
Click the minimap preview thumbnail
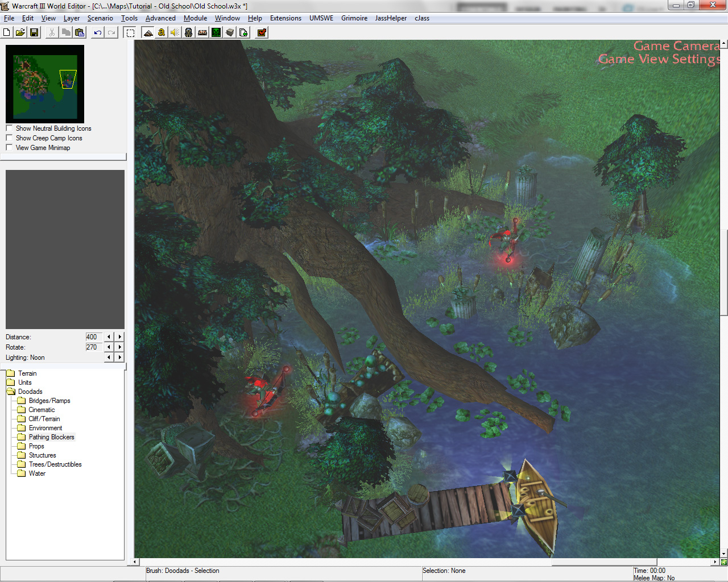coord(45,84)
